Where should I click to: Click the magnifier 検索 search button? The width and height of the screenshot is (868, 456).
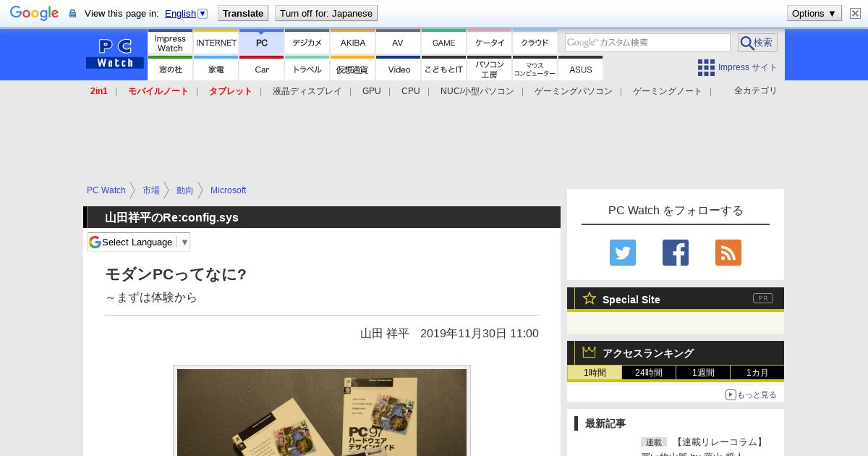[757, 43]
